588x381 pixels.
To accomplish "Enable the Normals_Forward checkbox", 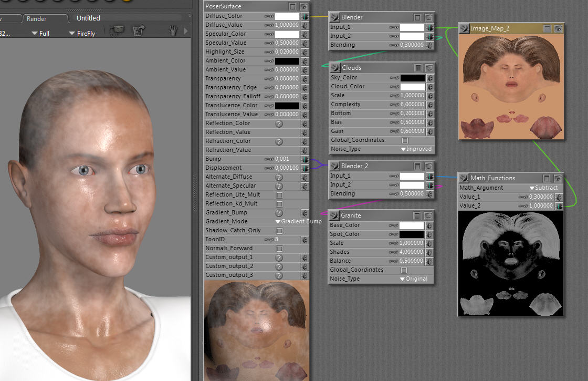I will 279,249.
